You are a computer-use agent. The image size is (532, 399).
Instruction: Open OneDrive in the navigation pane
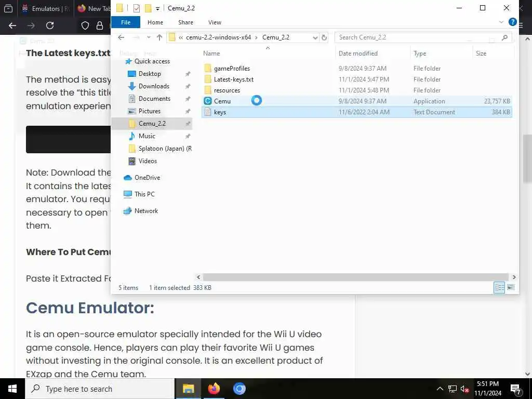coord(147,178)
